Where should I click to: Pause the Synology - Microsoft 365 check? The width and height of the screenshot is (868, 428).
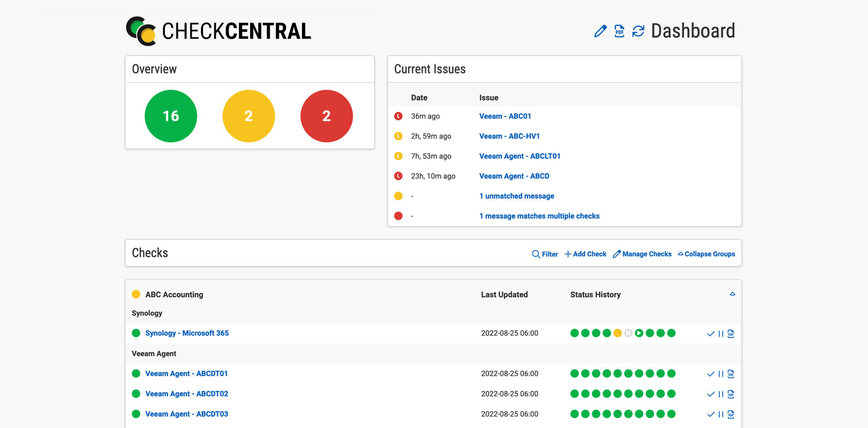[x=721, y=334]
